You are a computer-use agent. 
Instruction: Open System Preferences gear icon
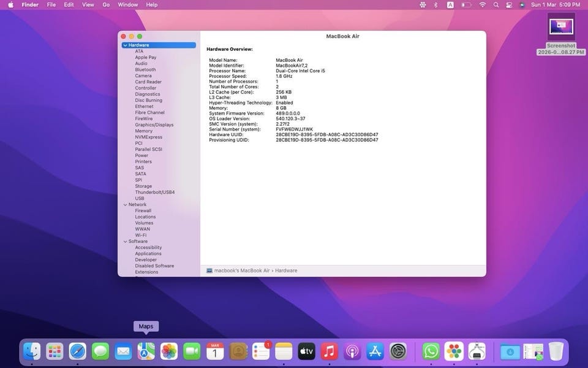(x=398, y=351)
